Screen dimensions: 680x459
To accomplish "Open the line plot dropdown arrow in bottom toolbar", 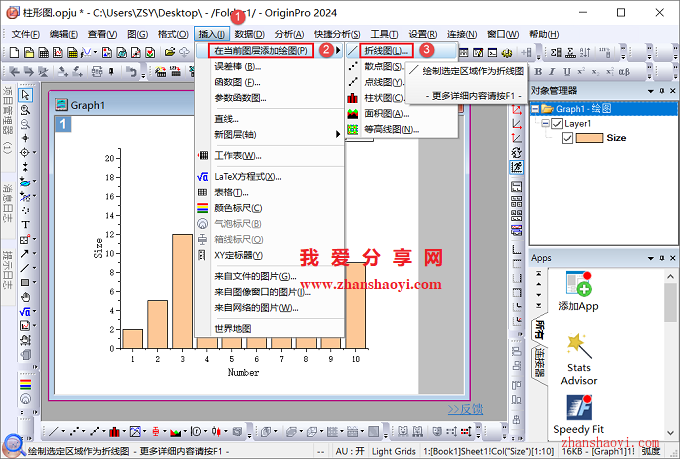I will (63, 432).
